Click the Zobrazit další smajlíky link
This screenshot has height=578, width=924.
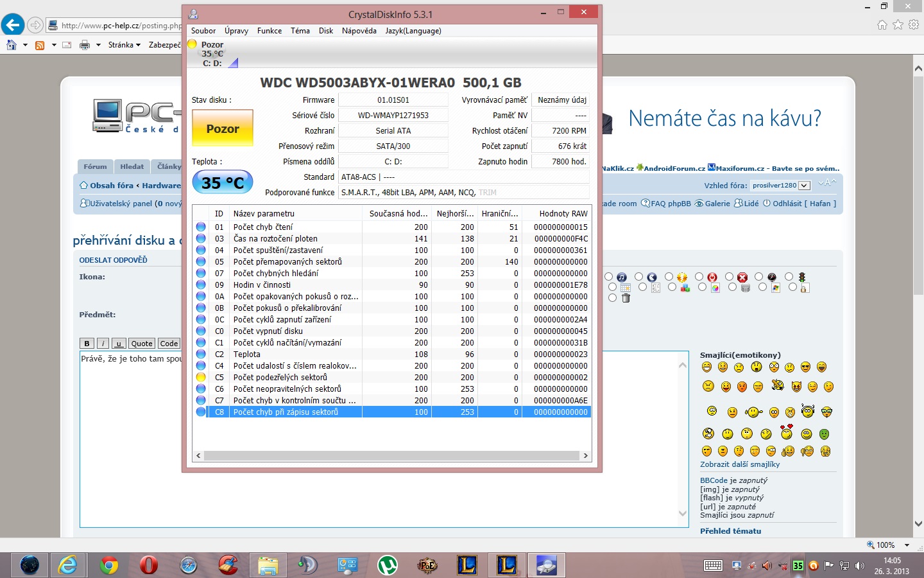click(x=740, y=464)
